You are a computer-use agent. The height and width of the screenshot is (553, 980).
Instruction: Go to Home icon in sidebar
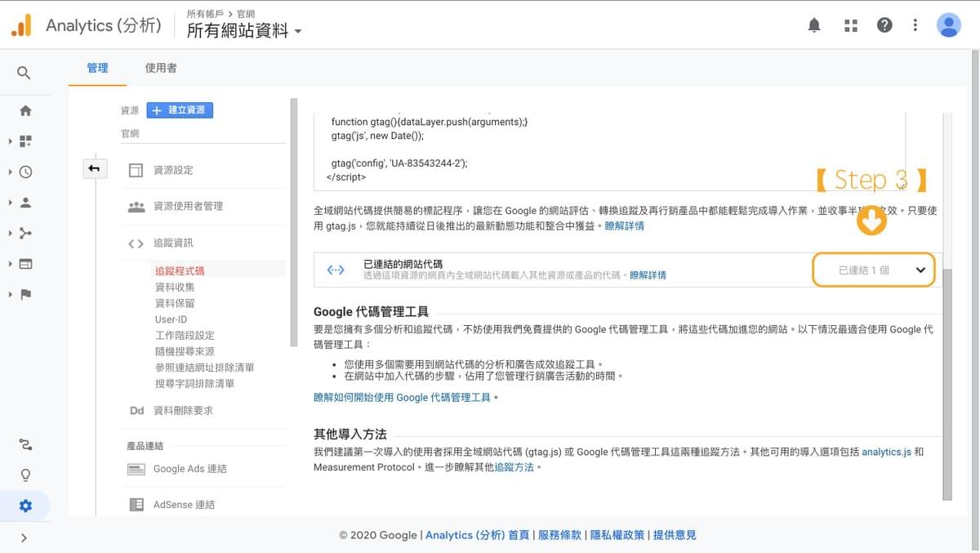[25, 110]
